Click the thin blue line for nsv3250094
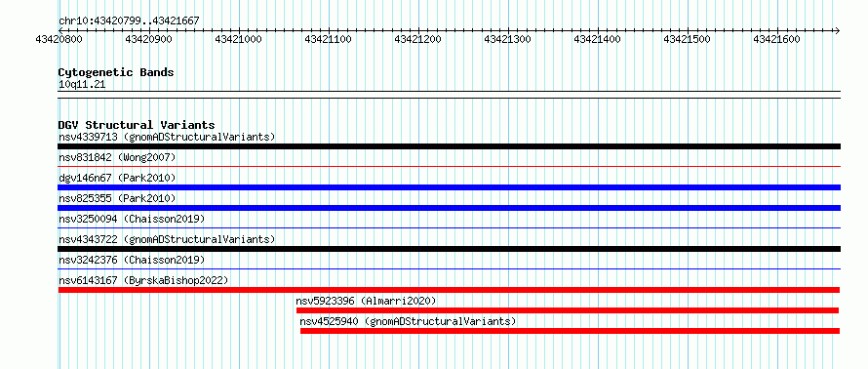Viewport: 868px width, 369px height. pyautogui.click(x=449, y=227)
